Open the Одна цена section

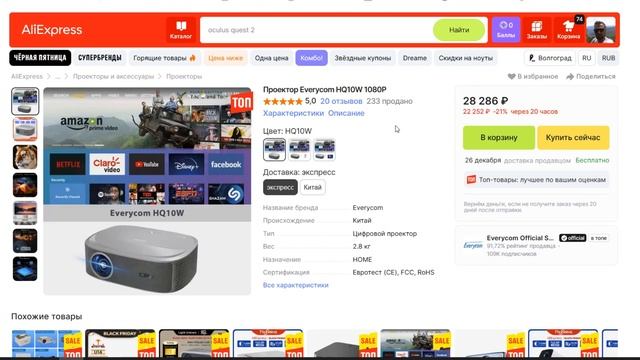pos(271,58)
